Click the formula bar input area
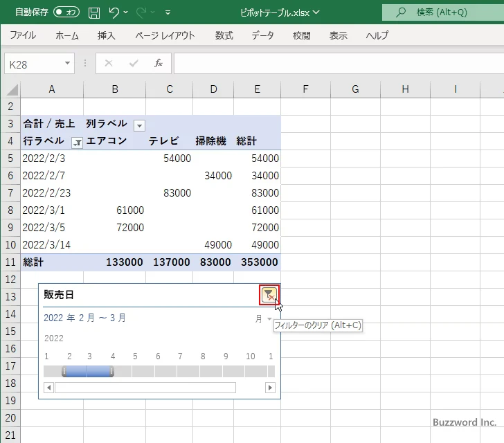Viewport: 504px width, 443px height. tap(339, 64)
